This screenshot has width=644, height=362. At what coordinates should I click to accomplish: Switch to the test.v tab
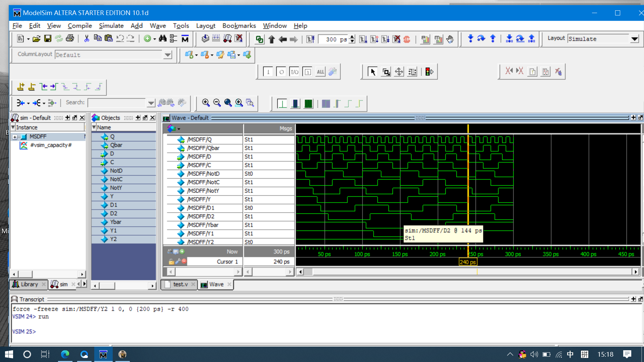(x=180, y=284)
